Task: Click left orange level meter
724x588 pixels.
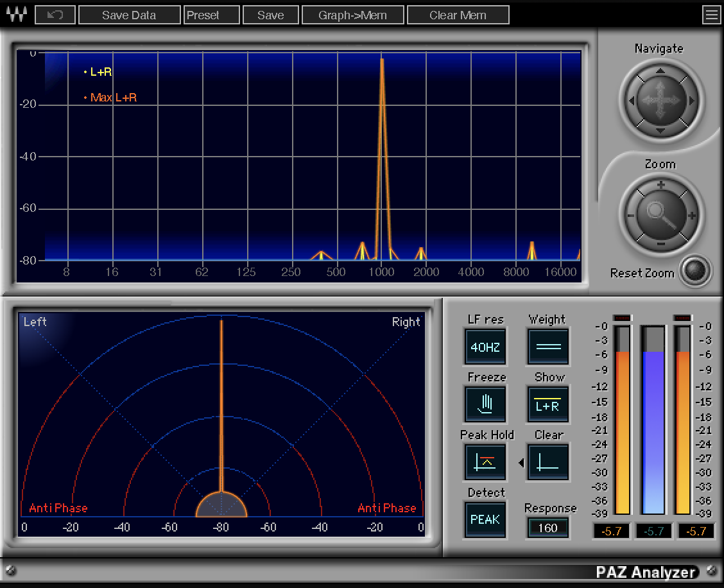Action: coord(623,419)
